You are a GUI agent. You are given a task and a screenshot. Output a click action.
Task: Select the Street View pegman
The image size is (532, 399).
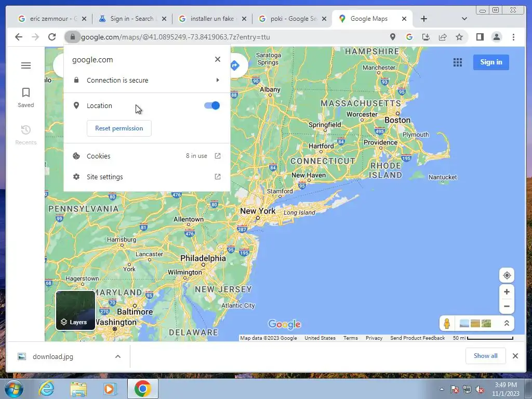pyautogui.click(x=447, y=323)
